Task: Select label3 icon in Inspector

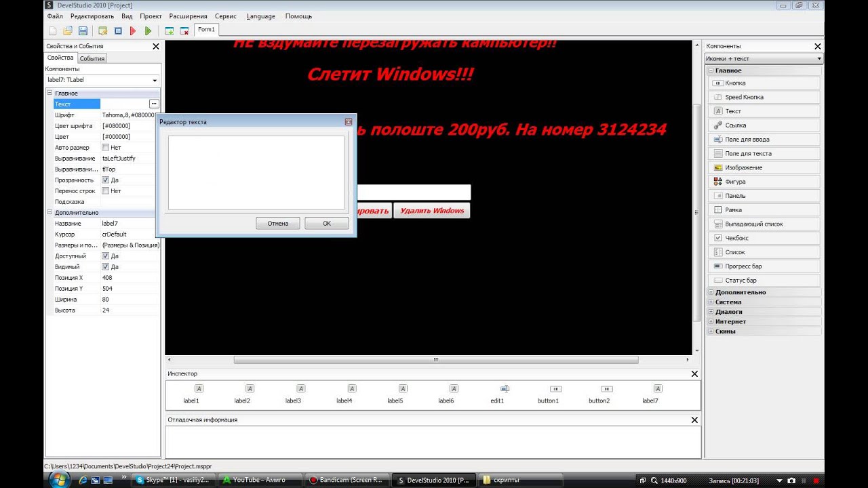Action: click(x=301, y=388)
